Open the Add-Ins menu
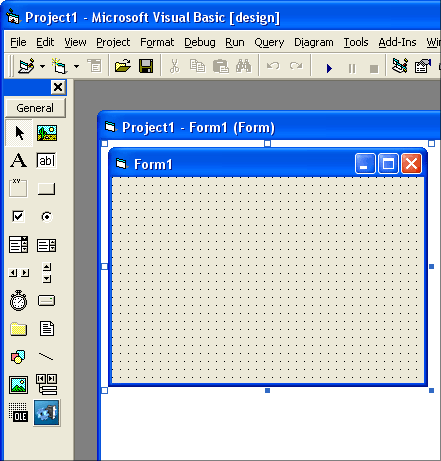 (x=397, y=42)
